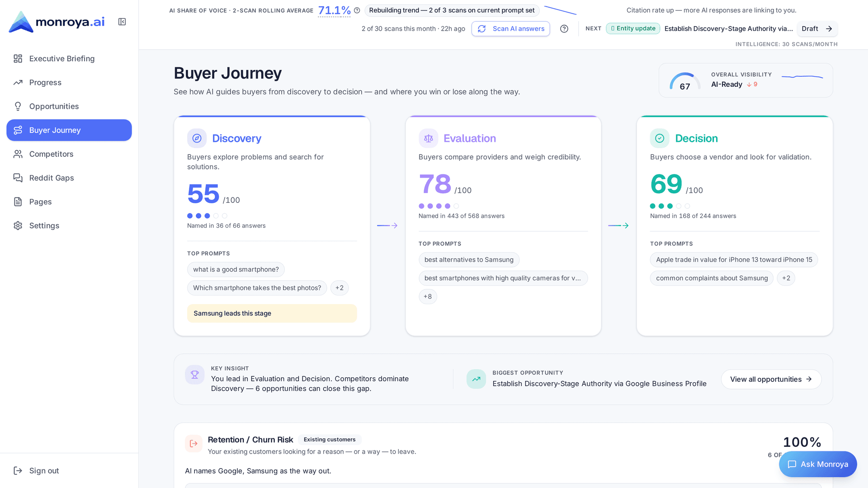Click View all opportunities
This screenshot has width=868, height=488.
771,379
